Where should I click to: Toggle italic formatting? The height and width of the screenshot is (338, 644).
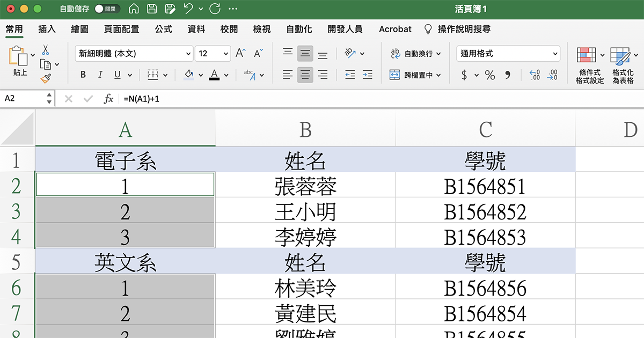click(100, 75)
